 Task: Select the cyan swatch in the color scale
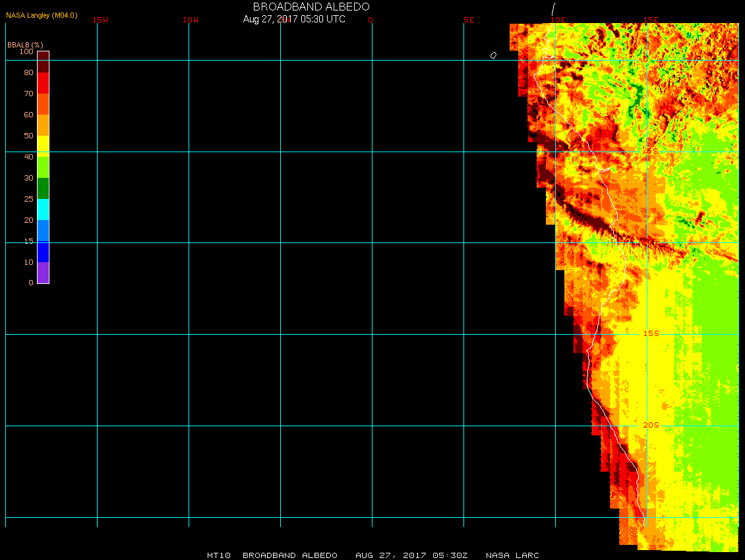(x=43, y=210)
